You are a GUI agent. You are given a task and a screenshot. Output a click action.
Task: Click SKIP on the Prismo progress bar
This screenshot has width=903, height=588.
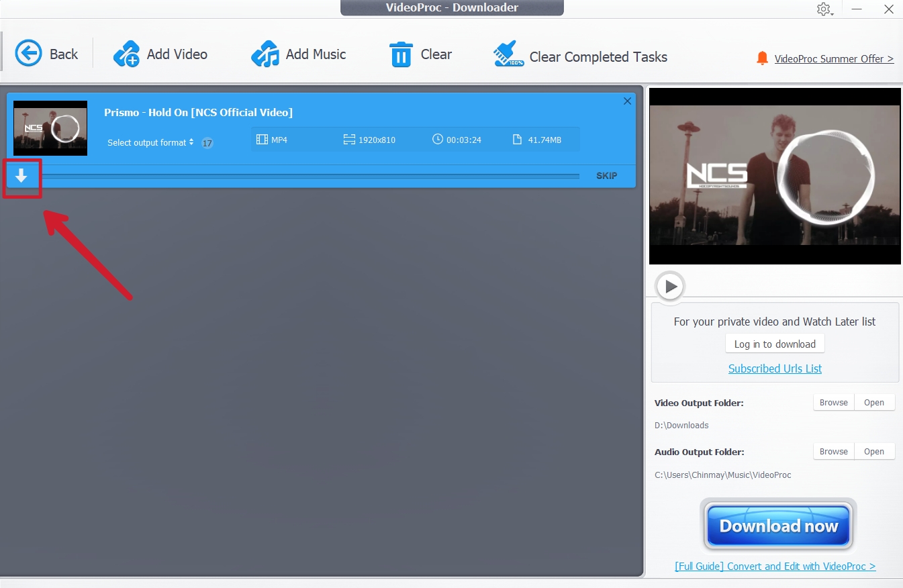click(606, 176)
